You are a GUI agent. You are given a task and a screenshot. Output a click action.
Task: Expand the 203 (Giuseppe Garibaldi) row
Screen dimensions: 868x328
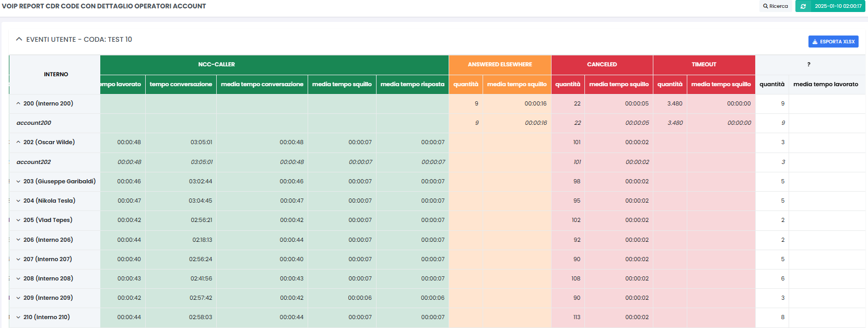[x=18, y=181]
